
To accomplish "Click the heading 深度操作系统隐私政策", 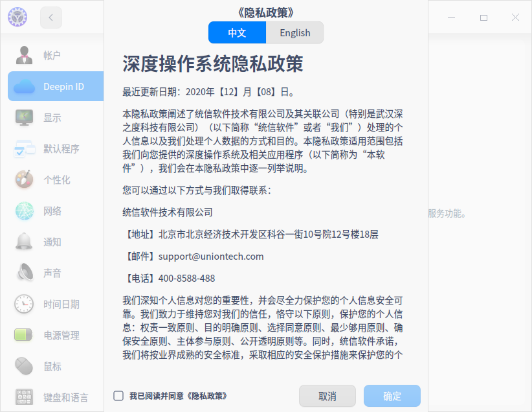I will (x=213, y=63).
